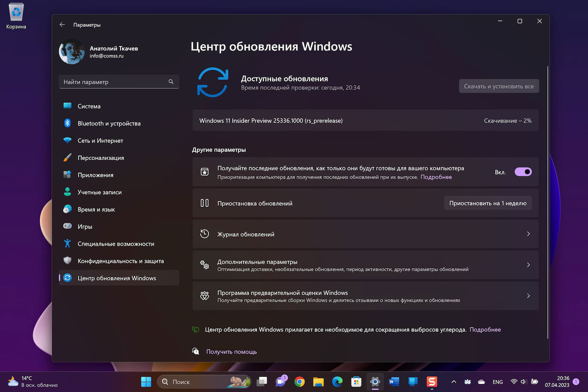The image size is (588, 392).
Task: Click the back arrow in Параметры
Action: point(62,24)
